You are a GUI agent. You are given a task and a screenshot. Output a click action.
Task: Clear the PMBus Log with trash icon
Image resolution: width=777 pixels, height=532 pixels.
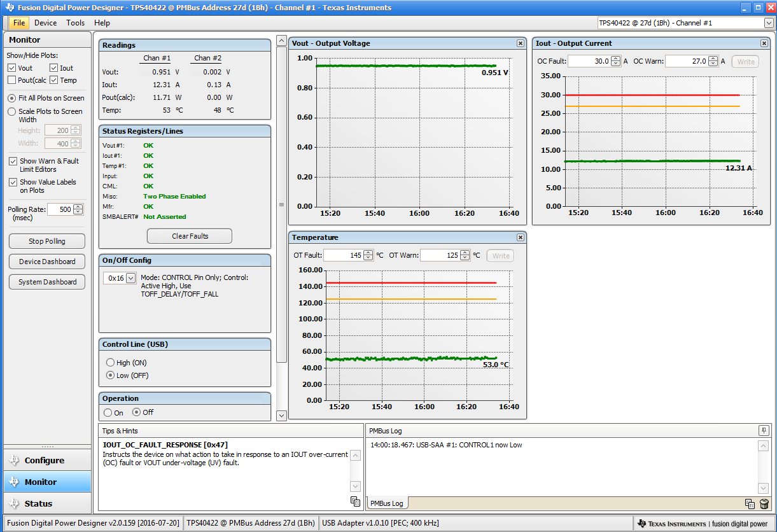764,504
